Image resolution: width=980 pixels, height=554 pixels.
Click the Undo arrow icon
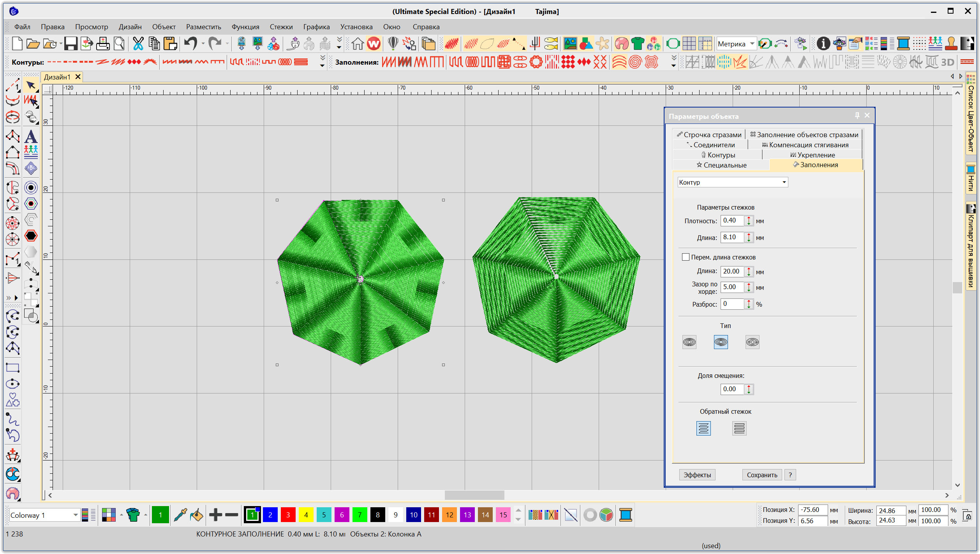coord(190,44)
